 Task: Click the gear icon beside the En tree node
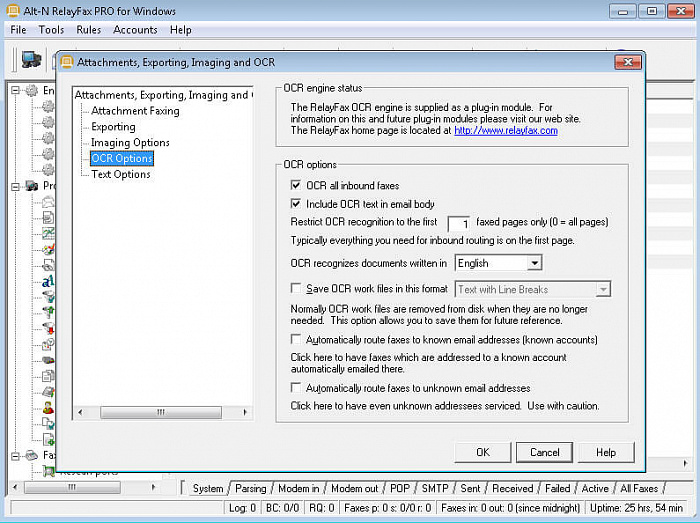coord(32,91)
